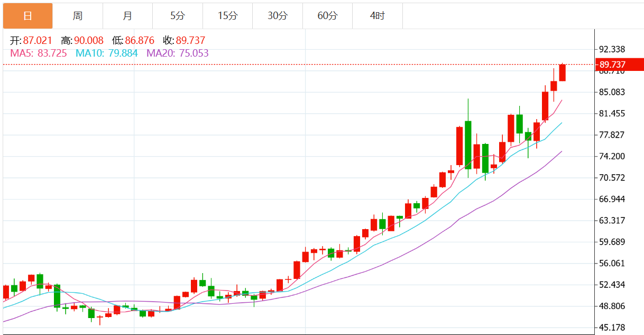
Task: Click the closing price 收:89.737 value
Action: pos(184,41)
